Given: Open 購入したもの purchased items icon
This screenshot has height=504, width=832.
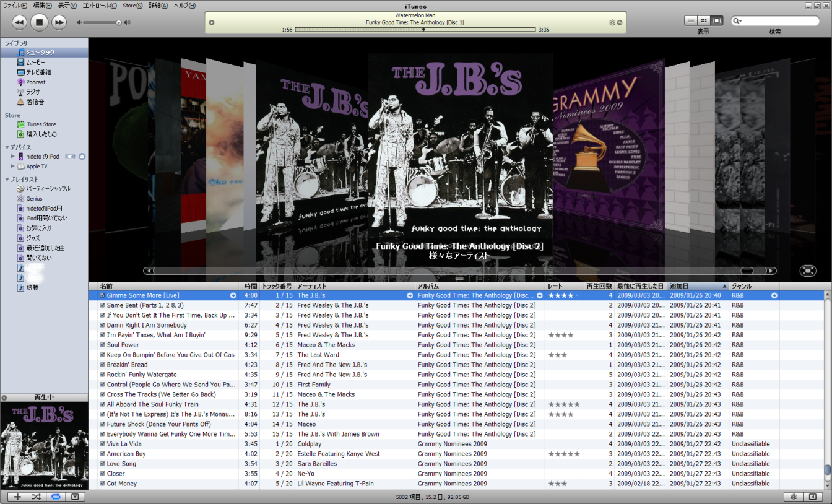Looking at the screenshot, I should 21,134.
